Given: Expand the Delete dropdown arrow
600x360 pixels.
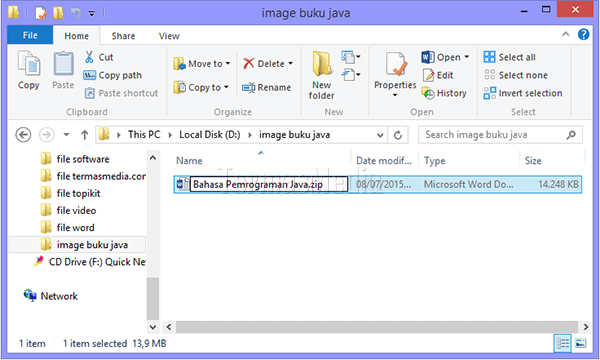Looking at the screenshot, I should click(290, 64).
